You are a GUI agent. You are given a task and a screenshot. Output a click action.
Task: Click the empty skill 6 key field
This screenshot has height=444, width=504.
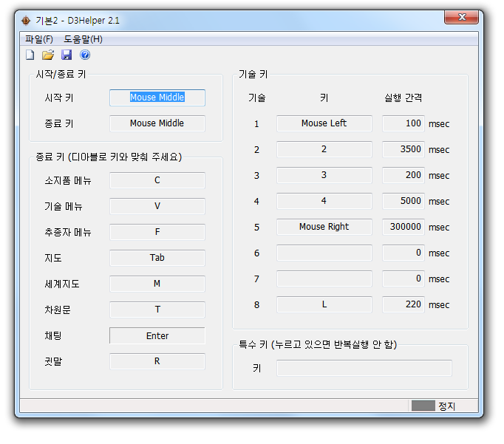324,253
